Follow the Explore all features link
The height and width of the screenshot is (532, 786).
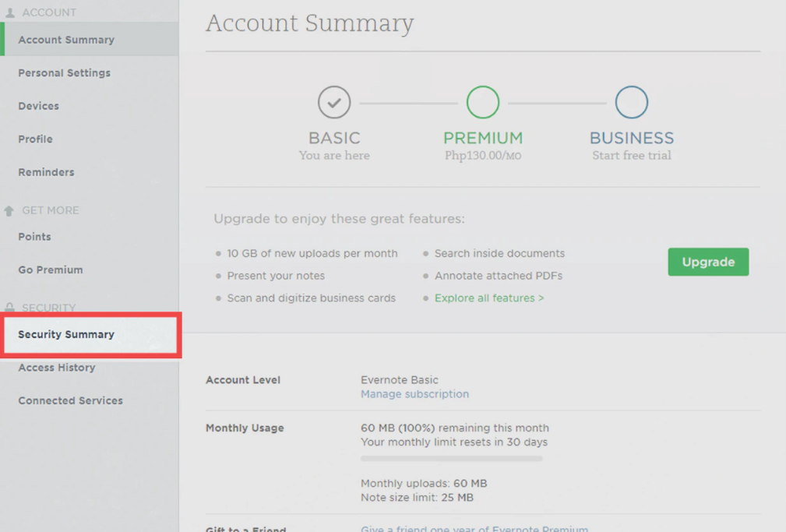pyautogui.click(x=489, y=298)
